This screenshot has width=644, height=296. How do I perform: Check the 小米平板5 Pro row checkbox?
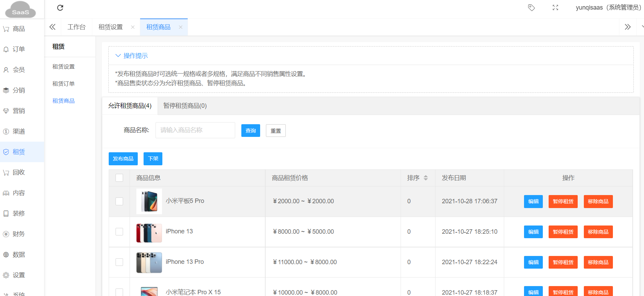click(x=119, y=201)
